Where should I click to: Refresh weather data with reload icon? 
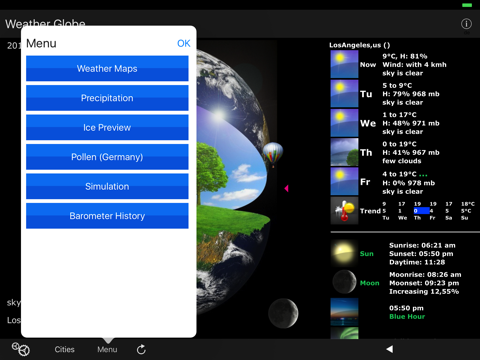141,349
